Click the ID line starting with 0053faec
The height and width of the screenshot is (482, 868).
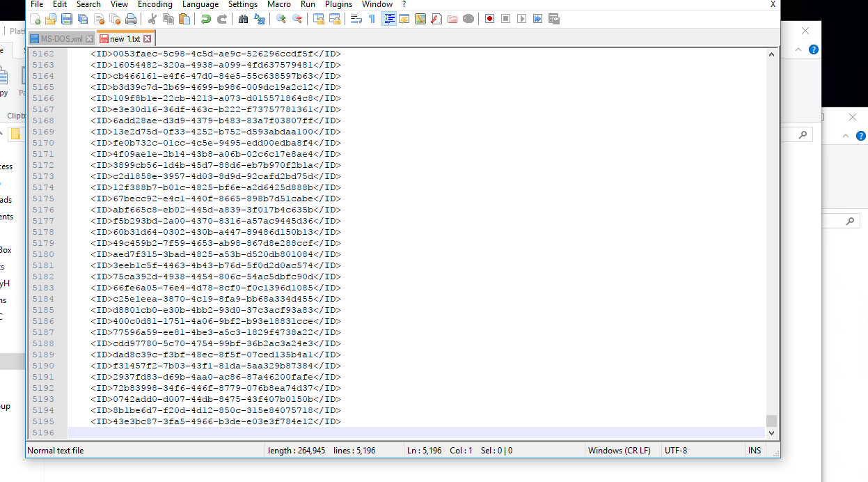tap(216, 54)
